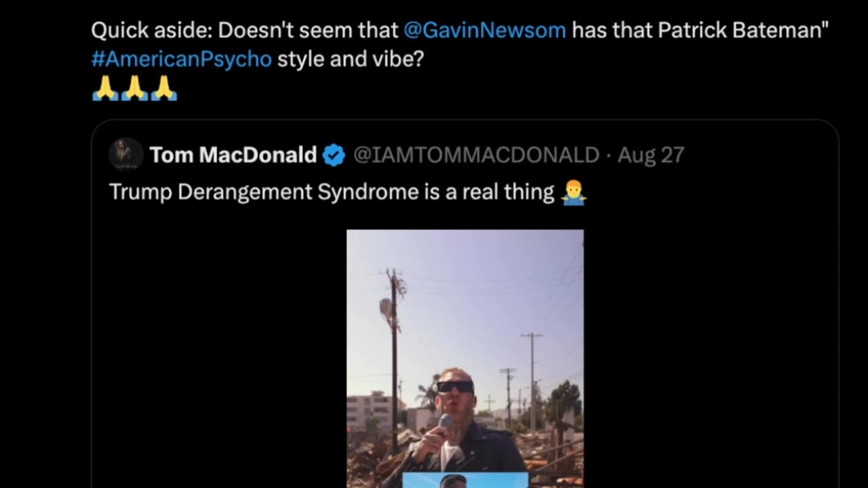Click empty area inside the quoted tweet card

(712, 339)
